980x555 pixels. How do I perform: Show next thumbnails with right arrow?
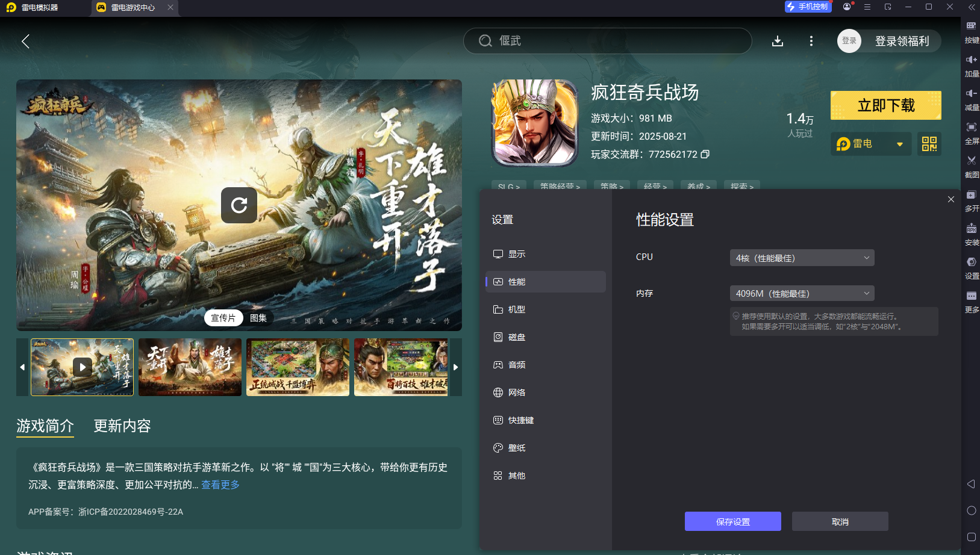(456, 367)
